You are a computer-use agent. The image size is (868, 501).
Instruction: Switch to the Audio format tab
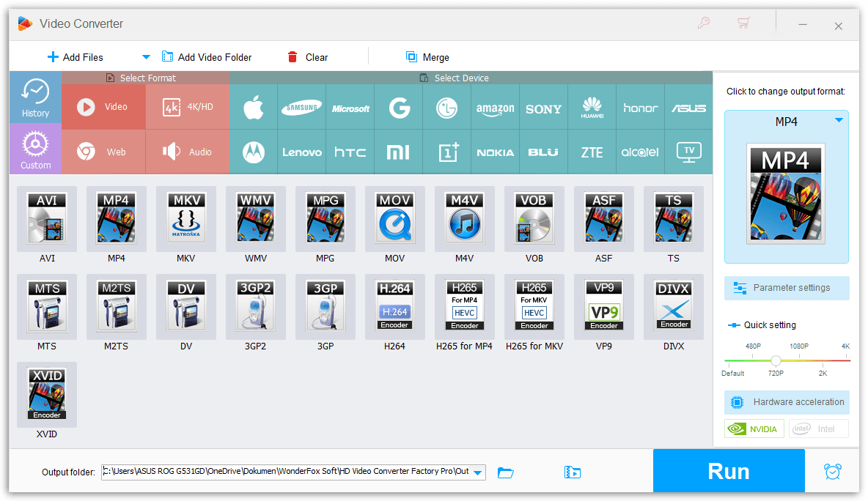188,152
